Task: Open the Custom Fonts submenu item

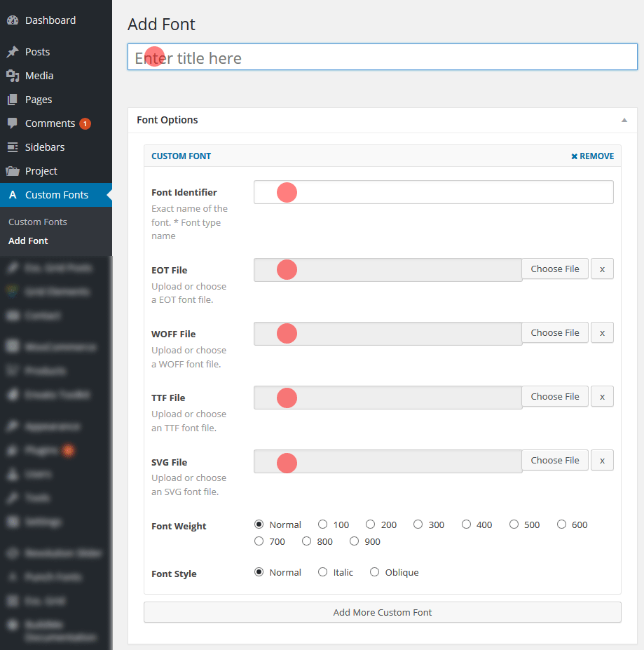Action: point(38,222)
